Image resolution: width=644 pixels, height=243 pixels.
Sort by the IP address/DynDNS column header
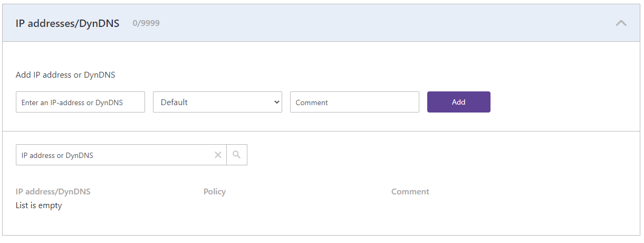point(53,192)
